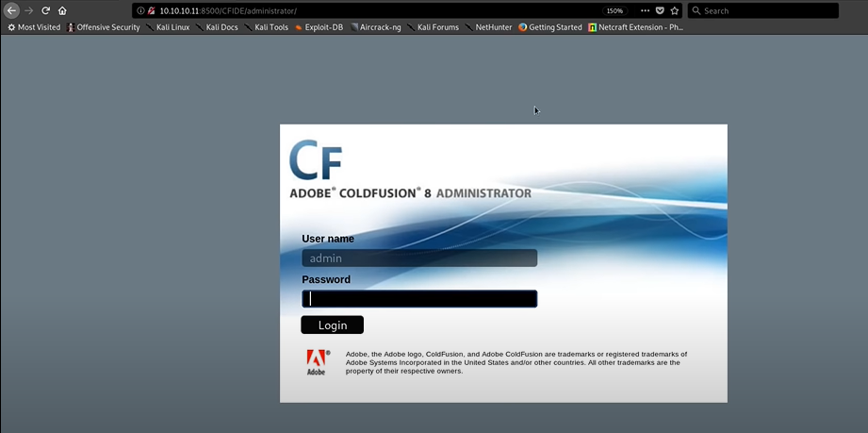Reload the page with the refresh icon
The height and width of the screenshot is (433, 868).
point(46,10)
